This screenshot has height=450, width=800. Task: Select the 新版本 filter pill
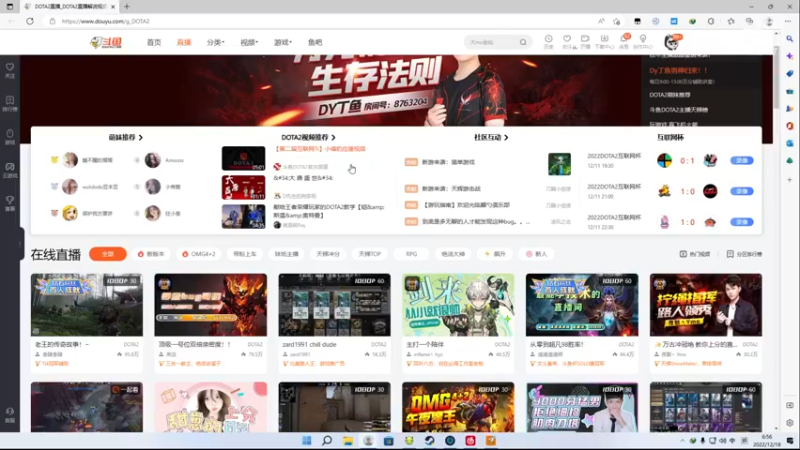click(x=151, y=254)
